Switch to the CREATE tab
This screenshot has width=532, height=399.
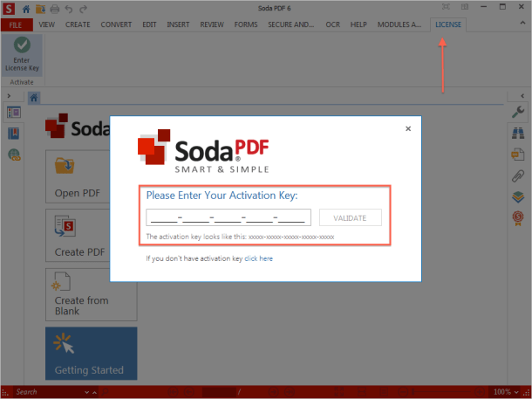[78, 24]
